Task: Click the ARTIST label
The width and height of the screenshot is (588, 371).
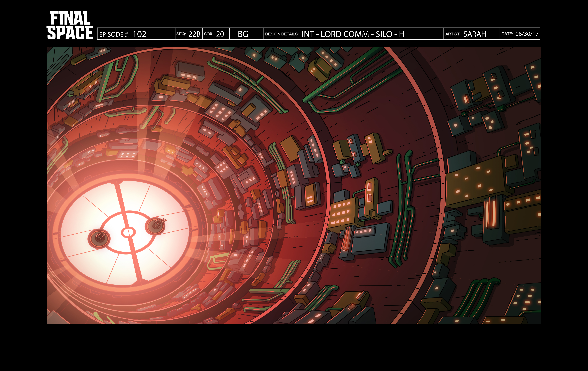Action: [x=453, y=34]
